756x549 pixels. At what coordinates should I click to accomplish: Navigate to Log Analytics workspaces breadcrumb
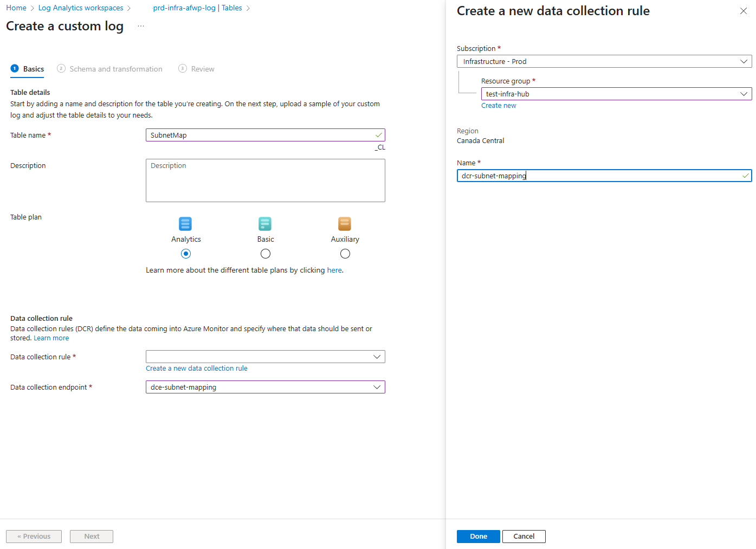click(81, 8)
